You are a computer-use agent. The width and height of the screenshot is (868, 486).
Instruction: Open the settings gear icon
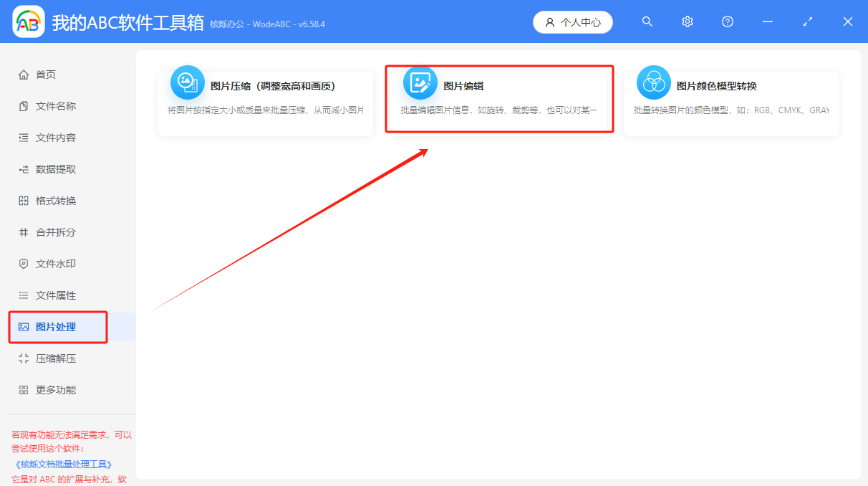[x=688, y=22]
